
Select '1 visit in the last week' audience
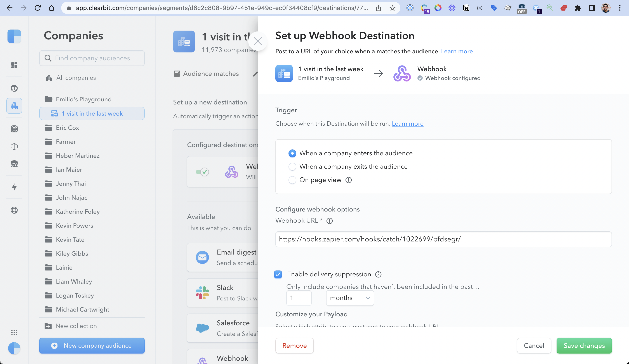click(x=92, y=114)
